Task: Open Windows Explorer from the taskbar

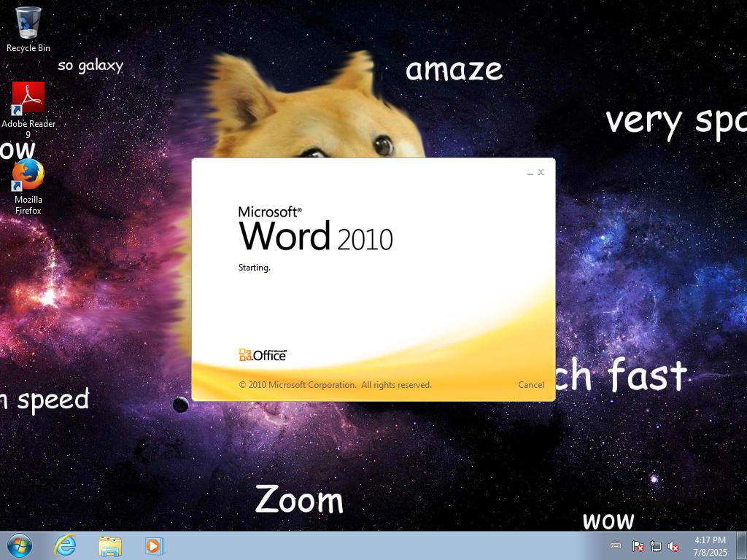Action: point(110,545)
